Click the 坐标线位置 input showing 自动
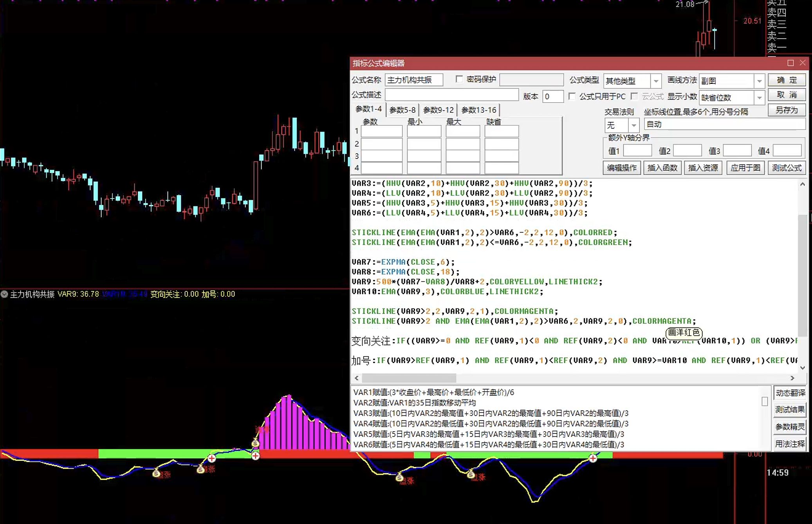The image size is (812, 524). (x=724, y=125)
